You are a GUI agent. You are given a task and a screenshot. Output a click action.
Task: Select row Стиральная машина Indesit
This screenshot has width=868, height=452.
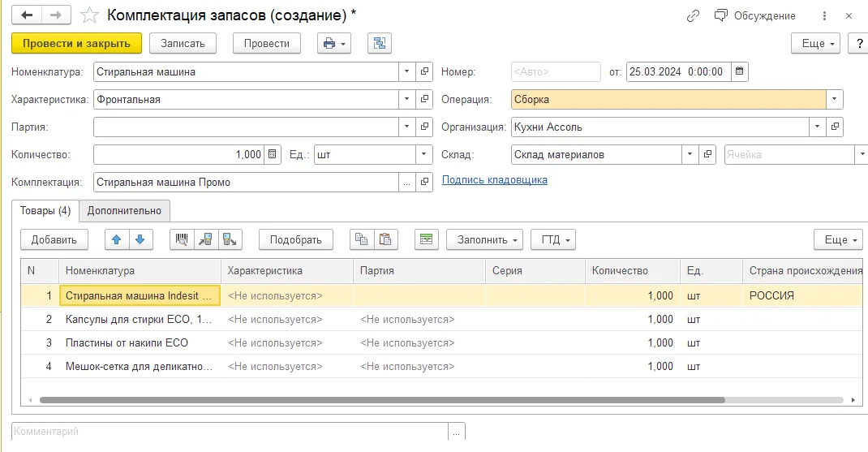pyautogui.click(x=442, y=296)
